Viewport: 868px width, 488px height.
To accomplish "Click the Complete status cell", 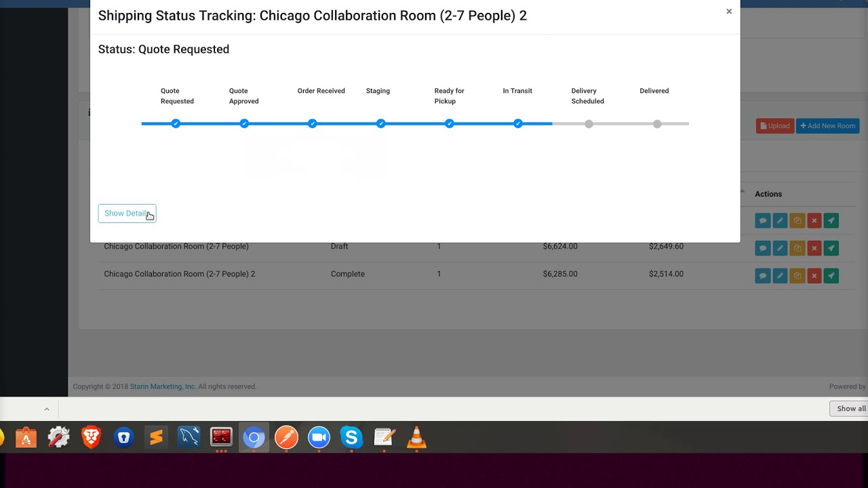I will click(x=348, y=274).
